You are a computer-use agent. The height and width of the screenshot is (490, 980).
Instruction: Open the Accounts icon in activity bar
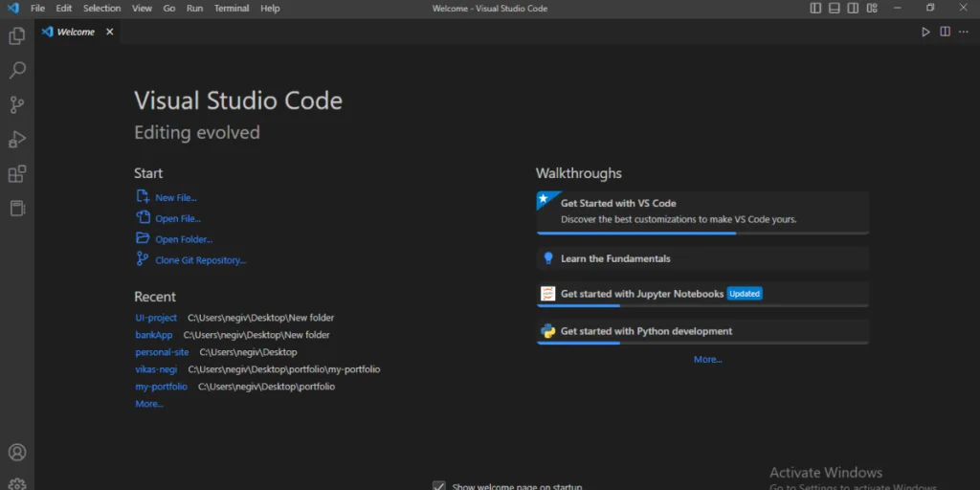coord(17,452)
